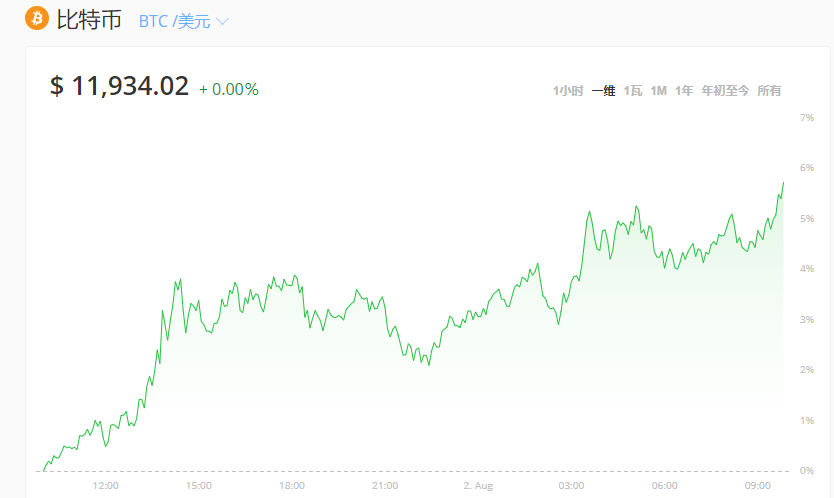Click the latest chart peak at right end

(x=783, y=183)
